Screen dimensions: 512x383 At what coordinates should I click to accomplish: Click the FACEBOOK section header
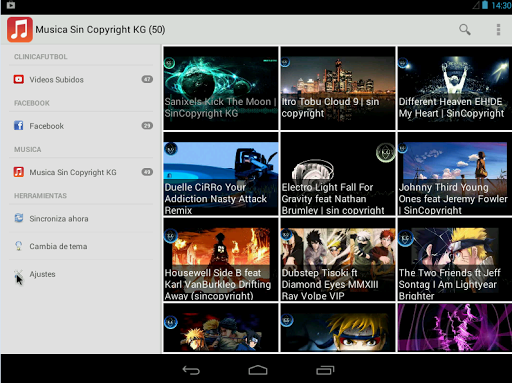pyautogui.click(x=32, y=103)
